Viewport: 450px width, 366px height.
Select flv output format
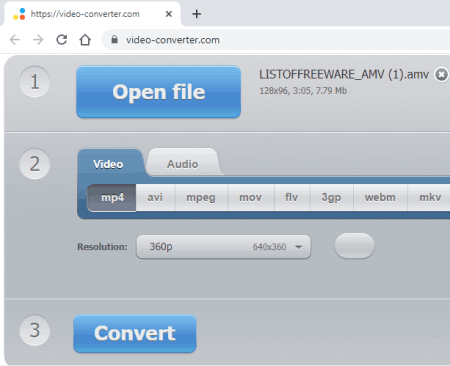292,197
